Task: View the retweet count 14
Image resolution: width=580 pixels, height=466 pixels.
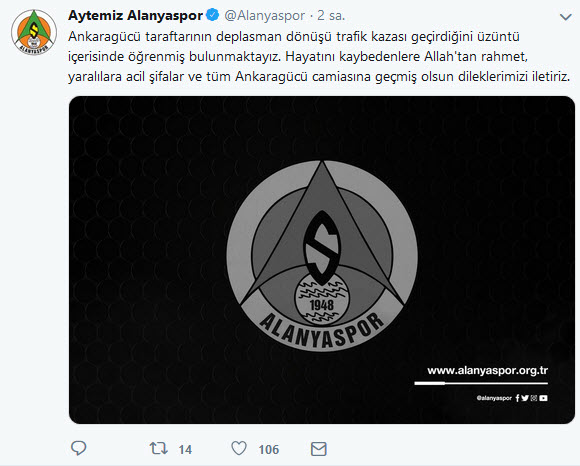Action: coord(185,450)
